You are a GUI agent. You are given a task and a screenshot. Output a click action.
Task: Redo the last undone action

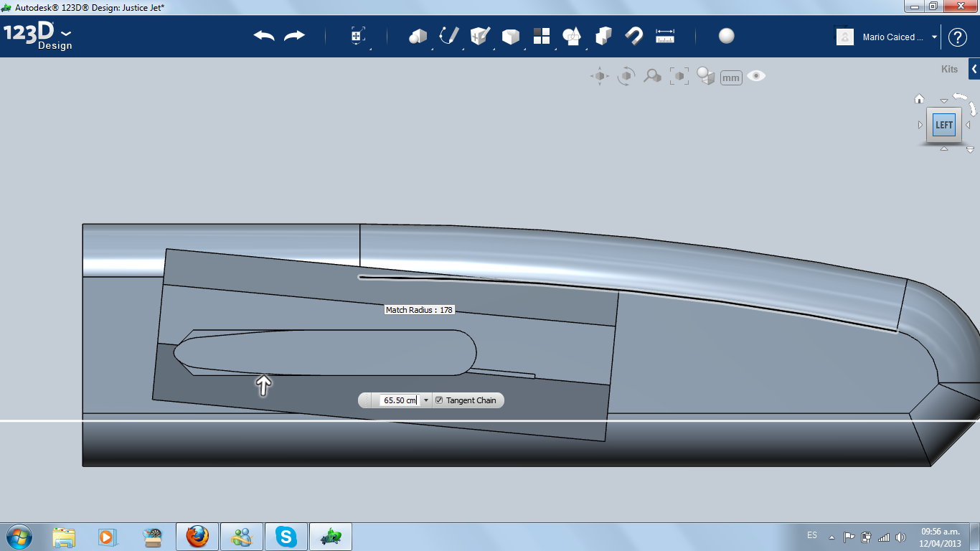(294, 36)
